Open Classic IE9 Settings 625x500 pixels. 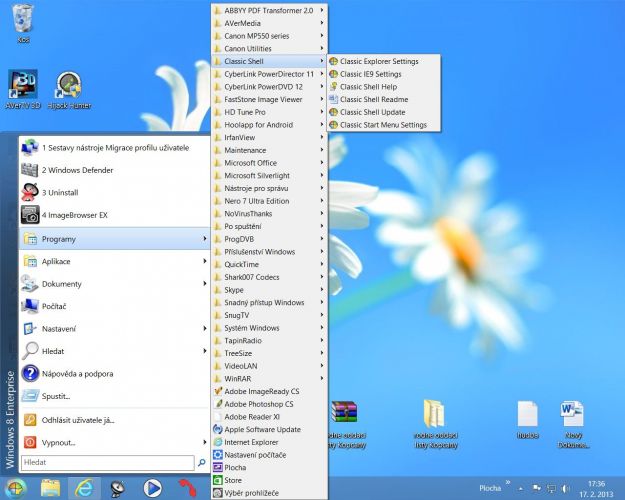pos(384,74)
